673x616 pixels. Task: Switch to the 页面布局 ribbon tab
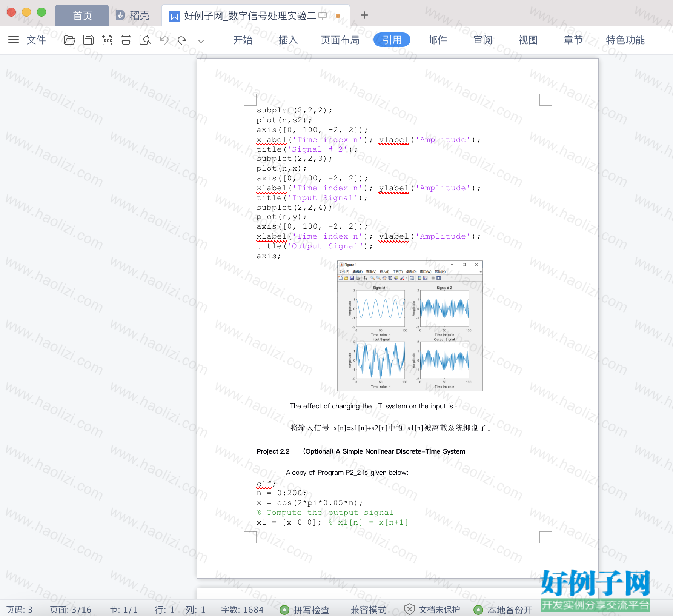[x=340, y=40]
